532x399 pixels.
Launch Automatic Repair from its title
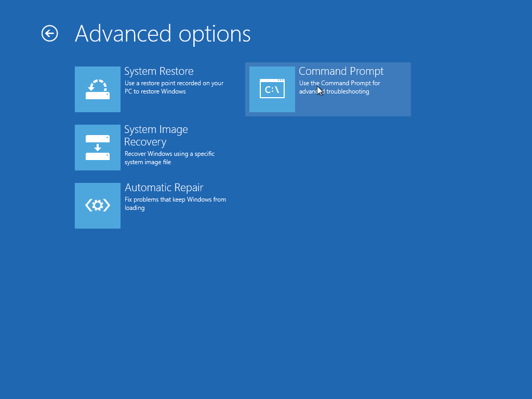(x=164, y=188)
